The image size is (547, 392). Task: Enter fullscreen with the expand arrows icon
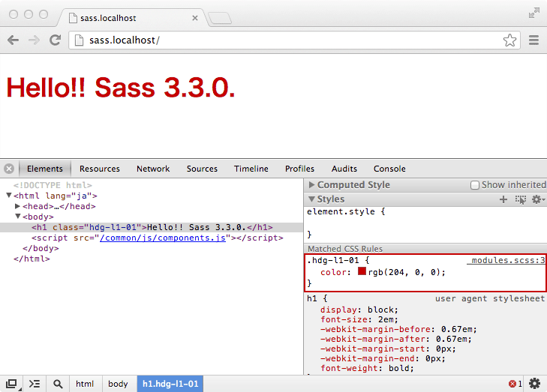pyautogui.click(x=533, y=13)
